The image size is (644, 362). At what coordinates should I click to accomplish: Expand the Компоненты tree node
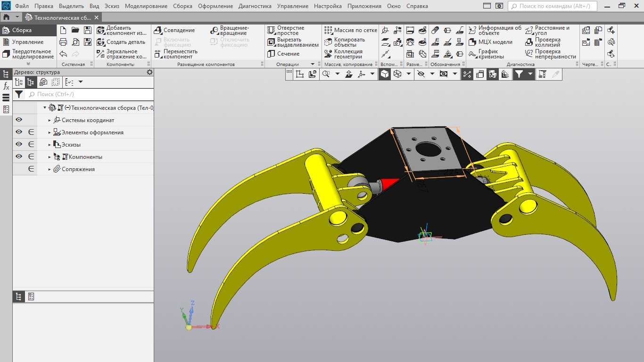[x=50, y=157]
